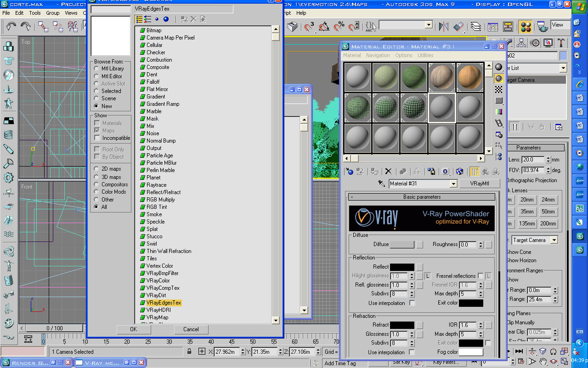Select the Scene radio button
588x368 pixels.
[x=96, y=98]
